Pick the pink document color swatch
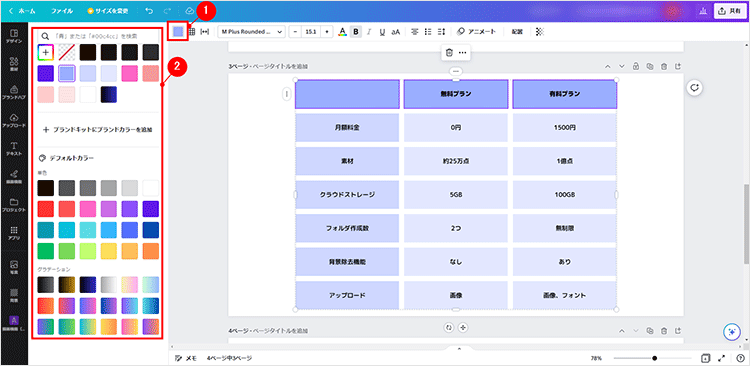This screenshot has width=750, height=366. point(130,73)
